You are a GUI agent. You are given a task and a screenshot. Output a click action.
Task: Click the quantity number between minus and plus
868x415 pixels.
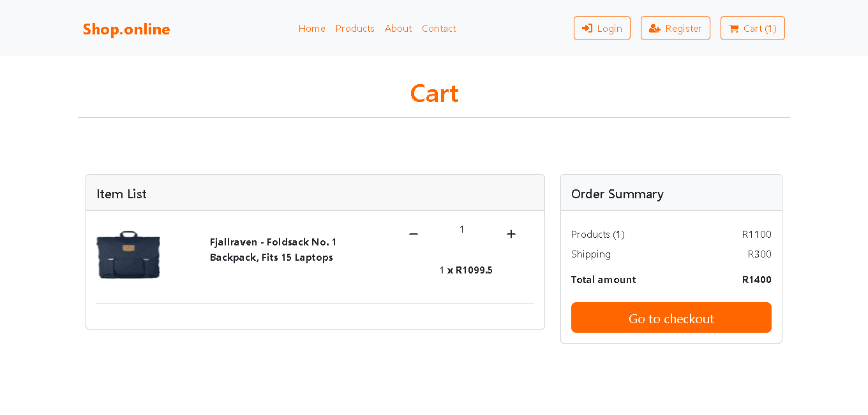(462, 229)
